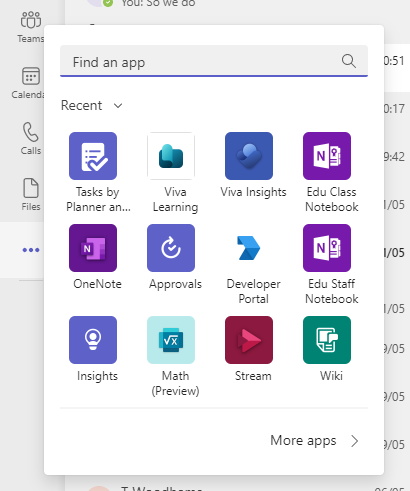Click the More apps link
The width and height of the screenshot is (410, 491).
303,440
